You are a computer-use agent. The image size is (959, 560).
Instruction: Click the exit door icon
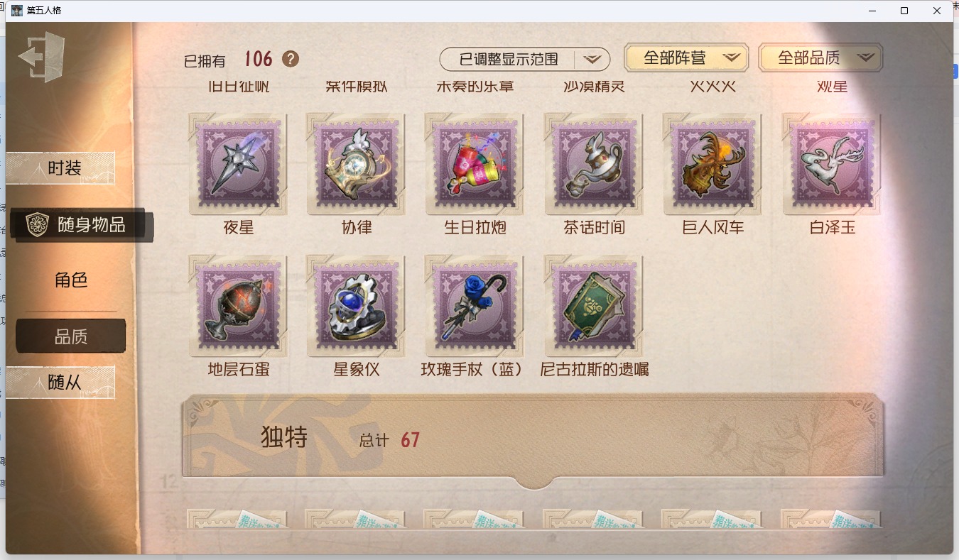coord(42,57)
